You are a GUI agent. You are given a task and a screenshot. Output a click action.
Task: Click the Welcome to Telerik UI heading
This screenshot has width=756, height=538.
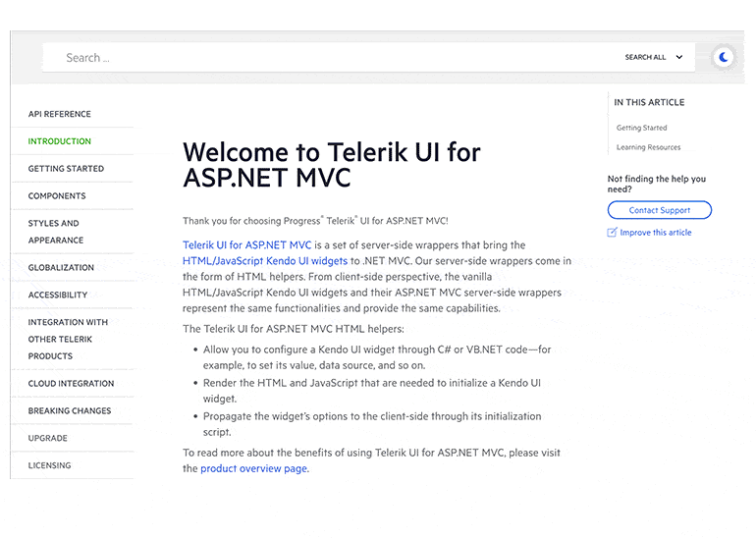(331, 165)
